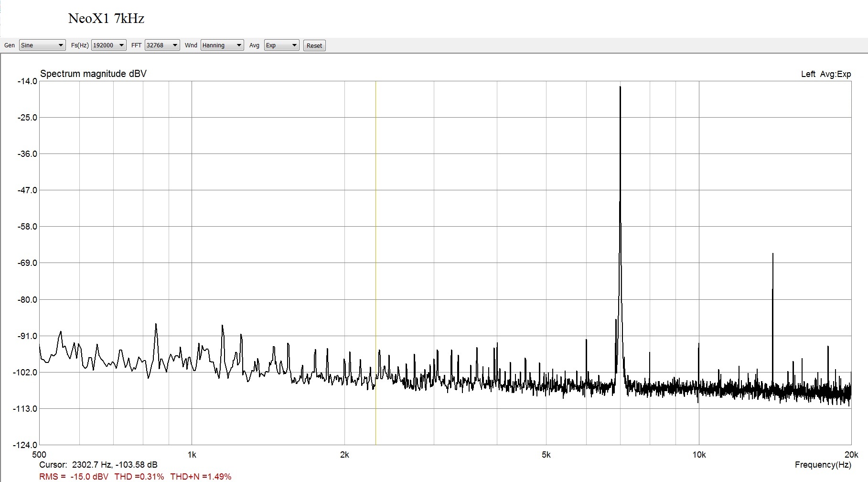The height and width of the screenshot is (482, 868).
Task: Click the -47.0 y-axis label
Action: (27, 190)
